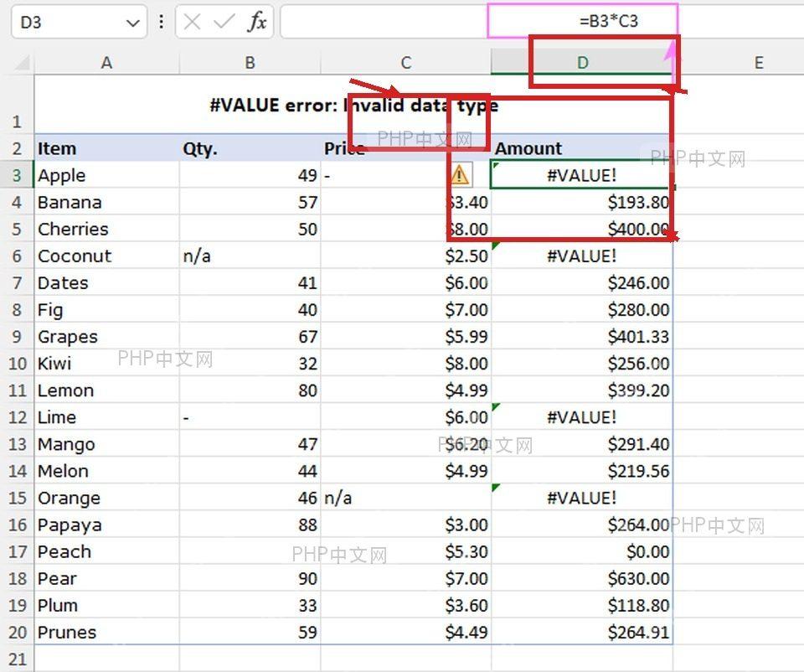Select column D header
The image size is (804, 672).
(x=582, y=63)
